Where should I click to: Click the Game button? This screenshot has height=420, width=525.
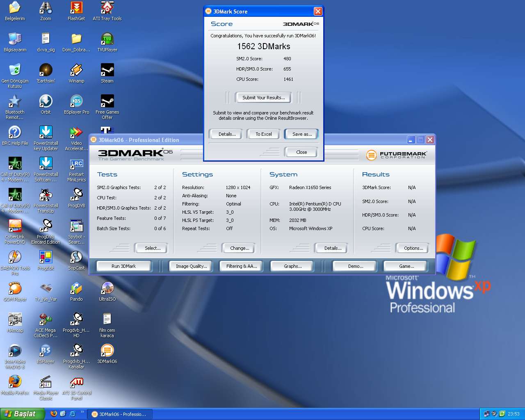[406, 266]
